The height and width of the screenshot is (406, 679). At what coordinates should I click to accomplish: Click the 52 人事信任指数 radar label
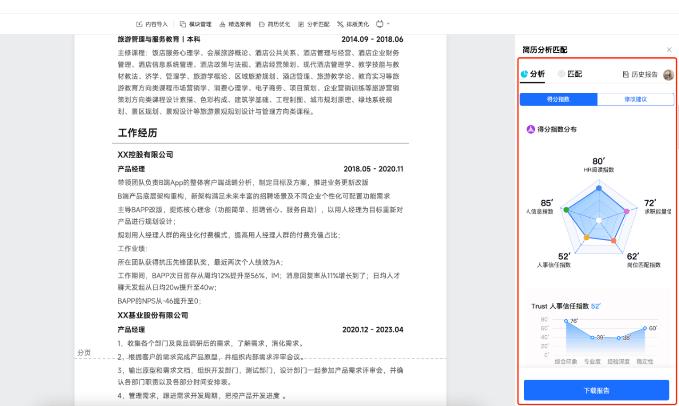[x=554, y=260]
